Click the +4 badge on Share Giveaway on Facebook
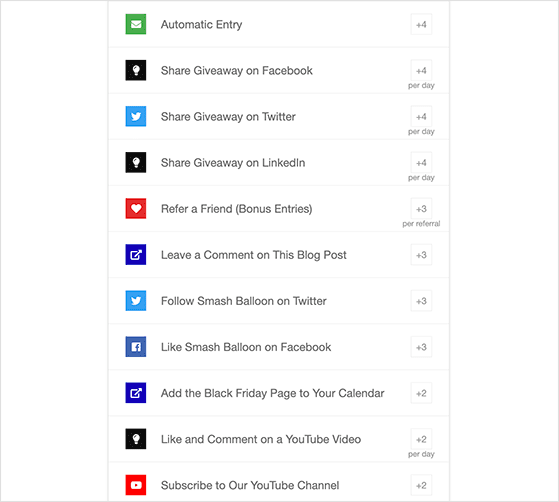Screen dimensions: 559x502 (x=421, y=70)
